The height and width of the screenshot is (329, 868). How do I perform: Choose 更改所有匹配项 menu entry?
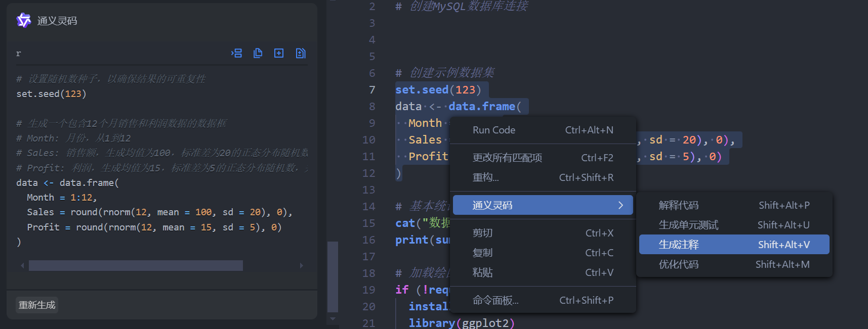point(543,158)
